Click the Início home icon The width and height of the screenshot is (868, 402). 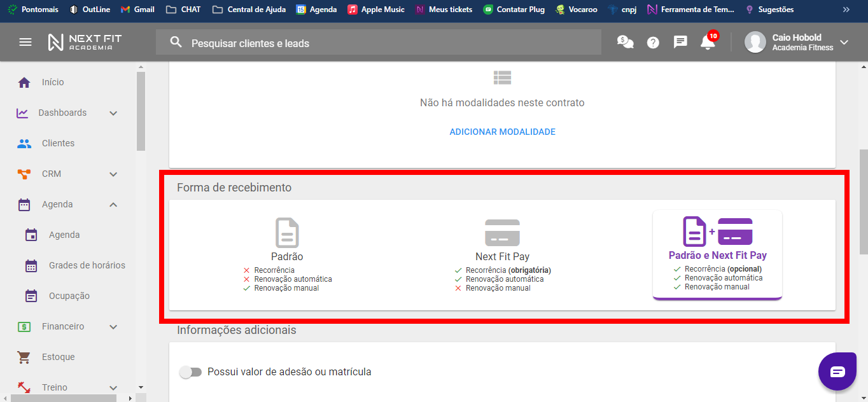click(x=24, y=82)
